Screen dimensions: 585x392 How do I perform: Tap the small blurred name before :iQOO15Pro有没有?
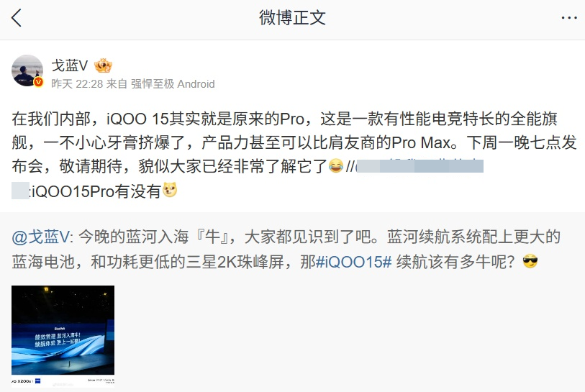click(x=20, y=191)
